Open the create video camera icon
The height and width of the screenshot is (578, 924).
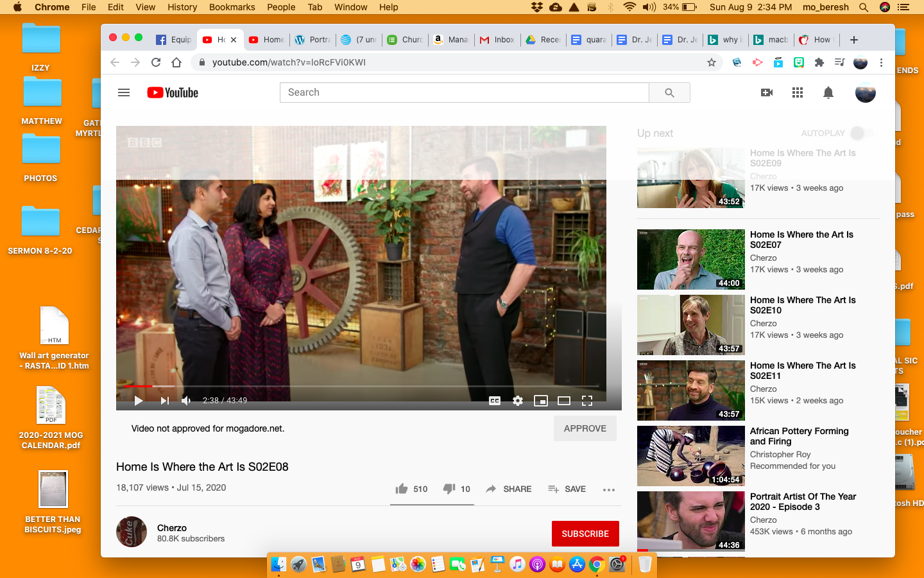767,92
